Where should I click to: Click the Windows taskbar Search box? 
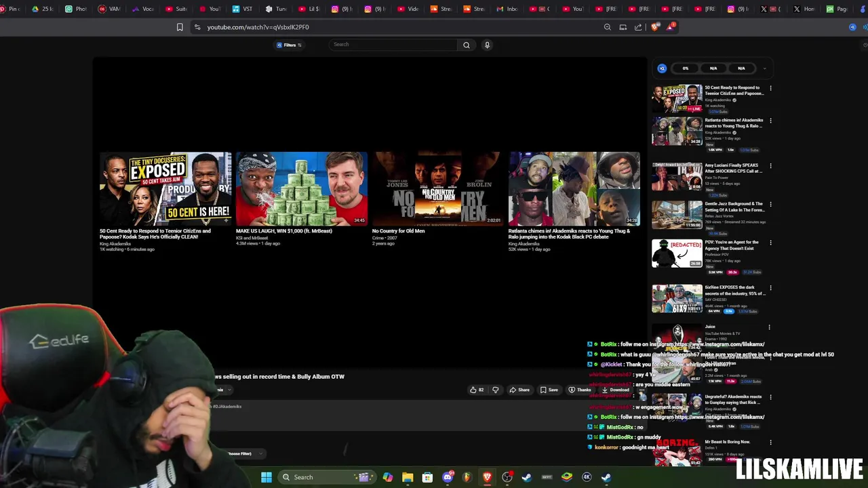click(328, 477)
